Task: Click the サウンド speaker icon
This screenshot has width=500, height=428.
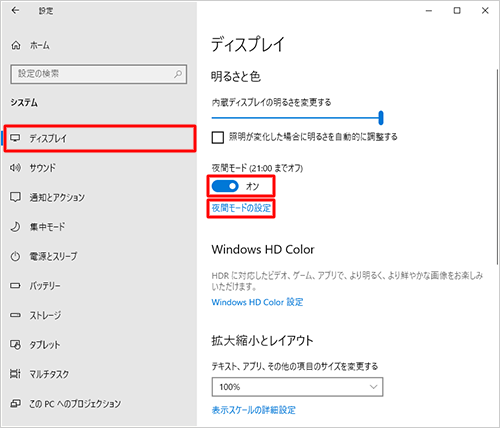Action: point(15,168)
